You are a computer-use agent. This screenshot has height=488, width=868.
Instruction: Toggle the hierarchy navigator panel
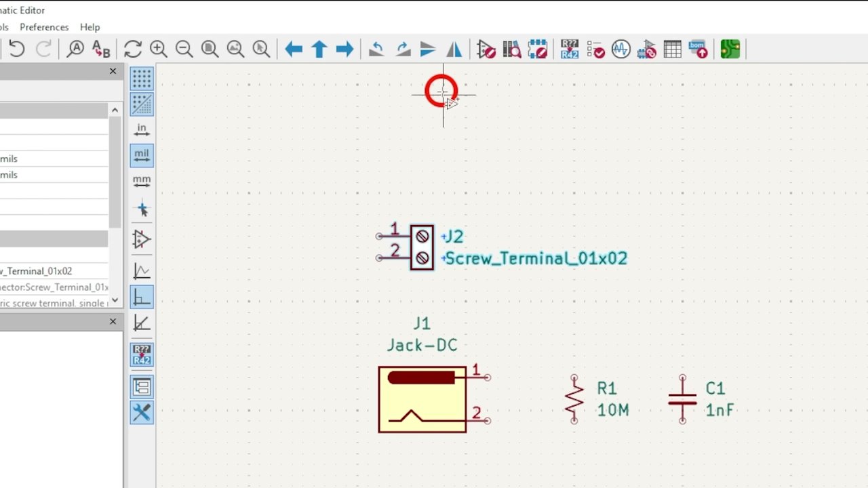tap(142, 386)
